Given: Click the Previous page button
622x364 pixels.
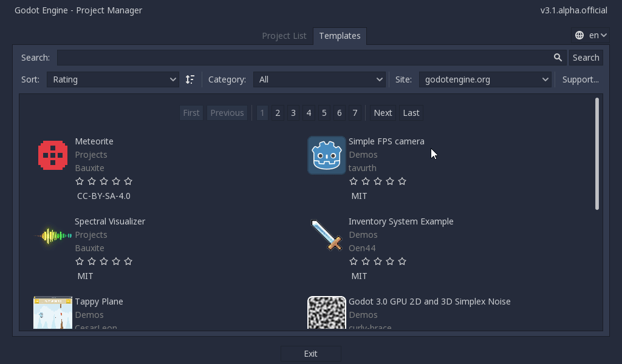Looking at the screenshot, I should pyautogui.click(x=227, y=113).
